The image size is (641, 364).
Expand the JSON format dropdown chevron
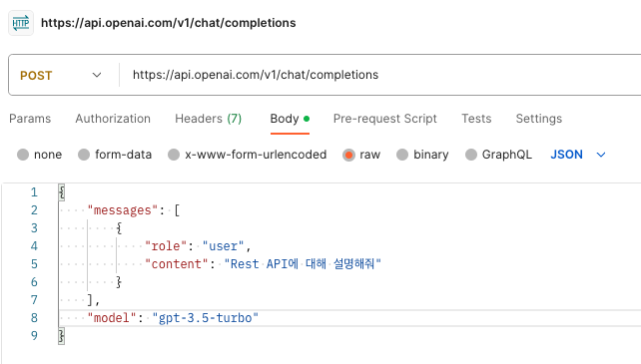(x=601, y=155)
